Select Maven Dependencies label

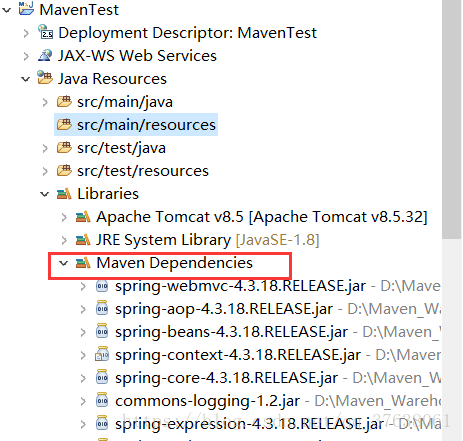175,263
